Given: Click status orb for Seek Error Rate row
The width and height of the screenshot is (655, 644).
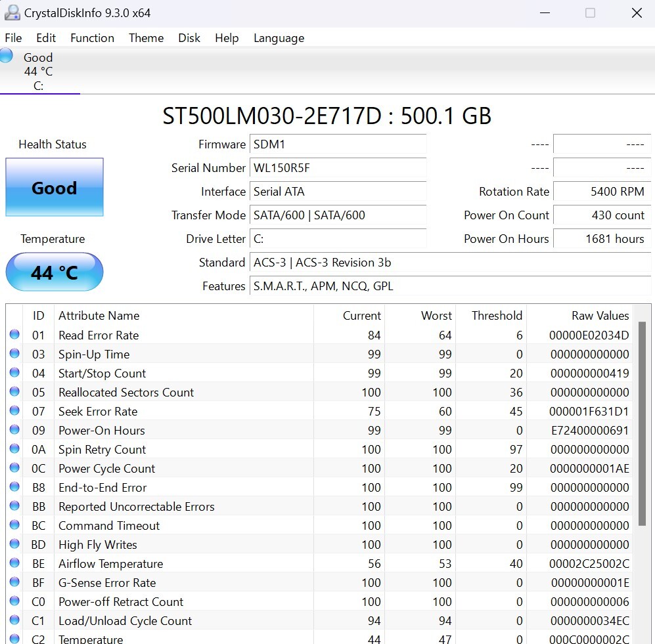Looking at the screenshot, I should coord(14,410).
